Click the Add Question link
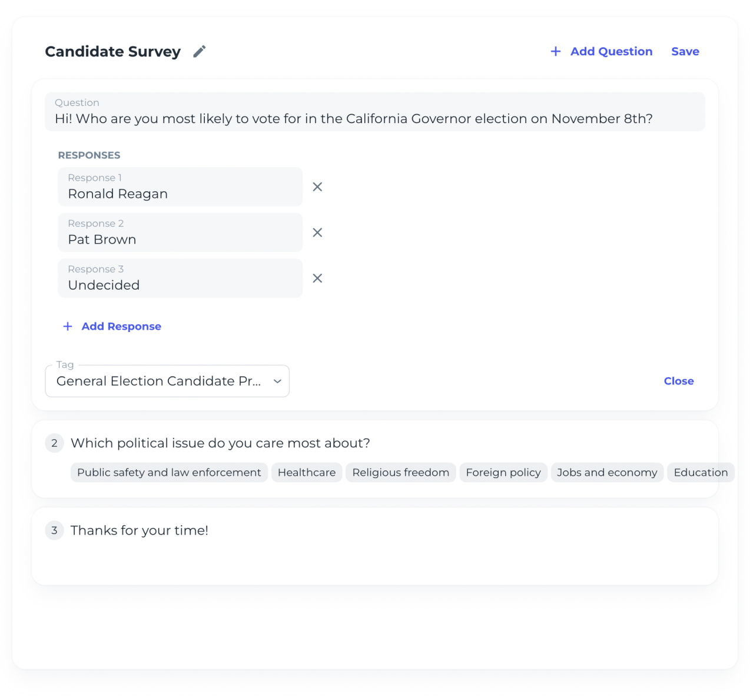Image resolution: width=750 pixels, height=700 pixels. 611,52
